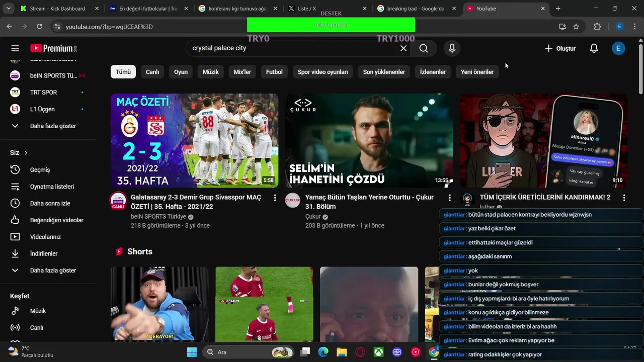This screenshot has height=362, width=644.
Task: Bookmark this page with star icon
Action: pyautogui.click(x=576, y=26)
